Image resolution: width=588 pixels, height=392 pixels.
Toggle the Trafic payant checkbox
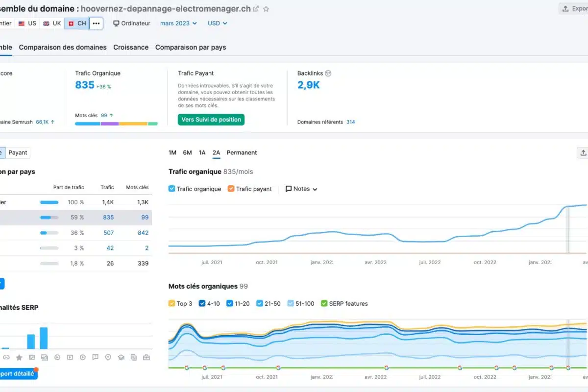pos(231,189)
